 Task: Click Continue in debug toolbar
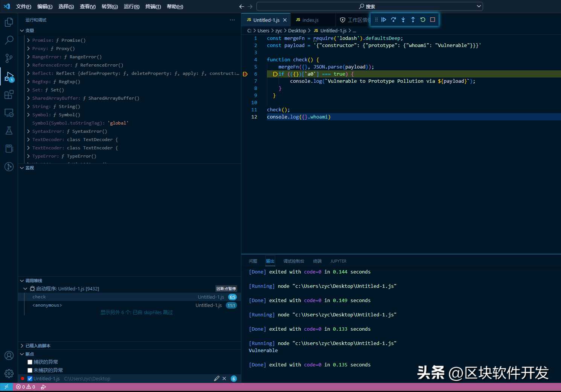tap(384, 20)
